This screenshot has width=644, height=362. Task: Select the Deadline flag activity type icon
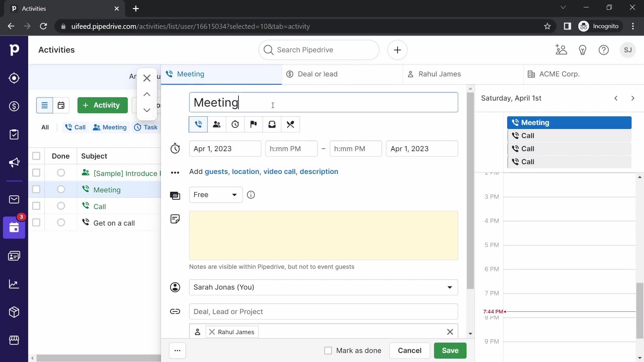click(254, 124)
